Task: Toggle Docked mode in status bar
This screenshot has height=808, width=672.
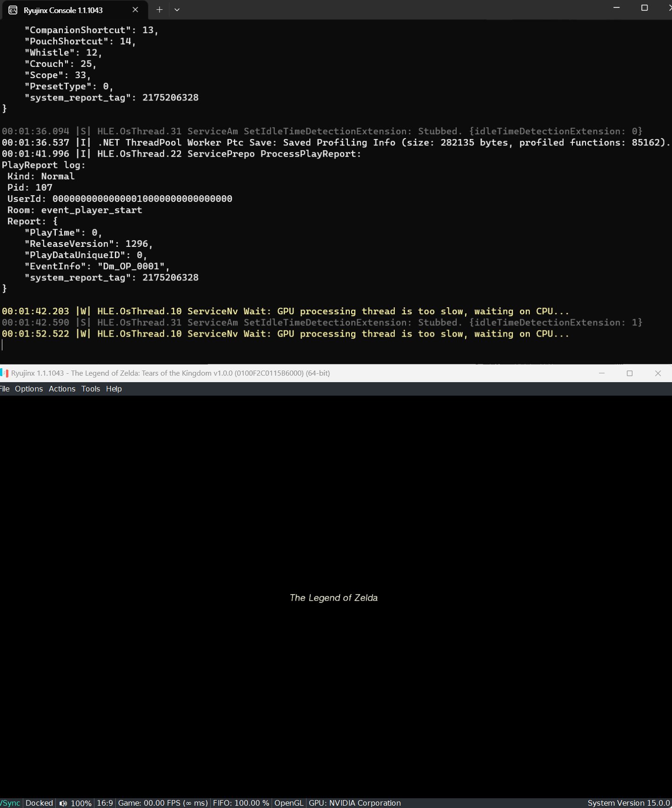Action: click(x=39, y=803)
